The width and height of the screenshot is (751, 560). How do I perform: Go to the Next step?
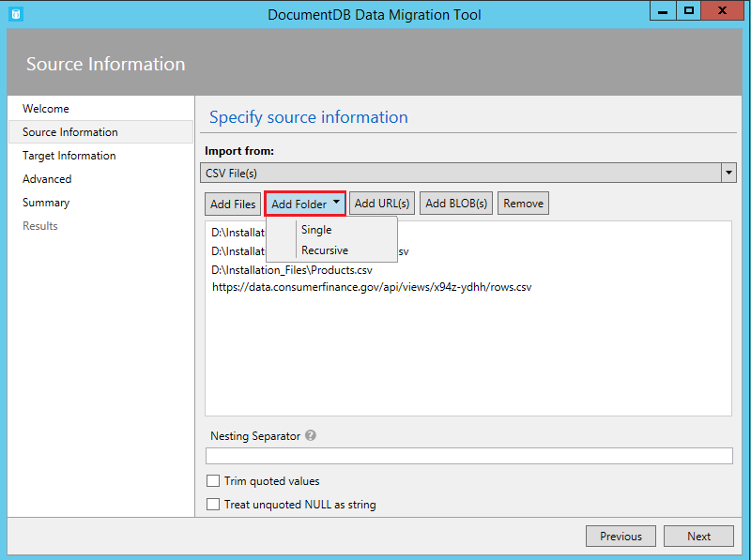coord(698,537)
